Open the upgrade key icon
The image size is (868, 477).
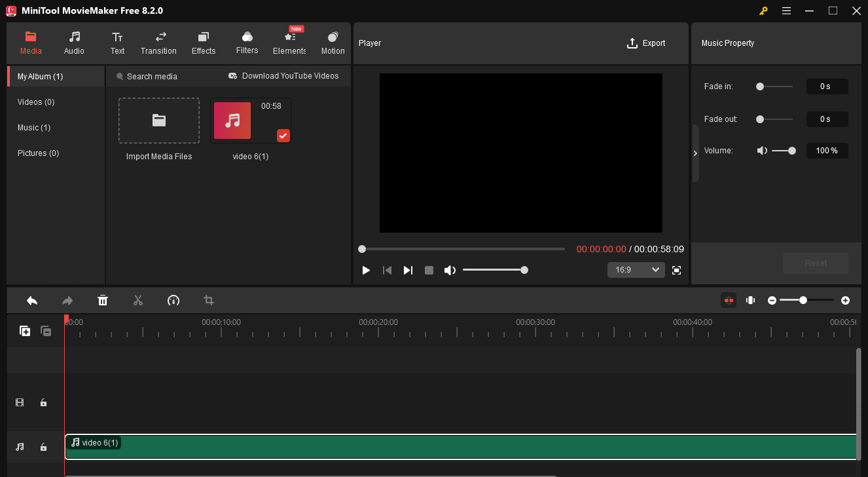tap(763, 10)
